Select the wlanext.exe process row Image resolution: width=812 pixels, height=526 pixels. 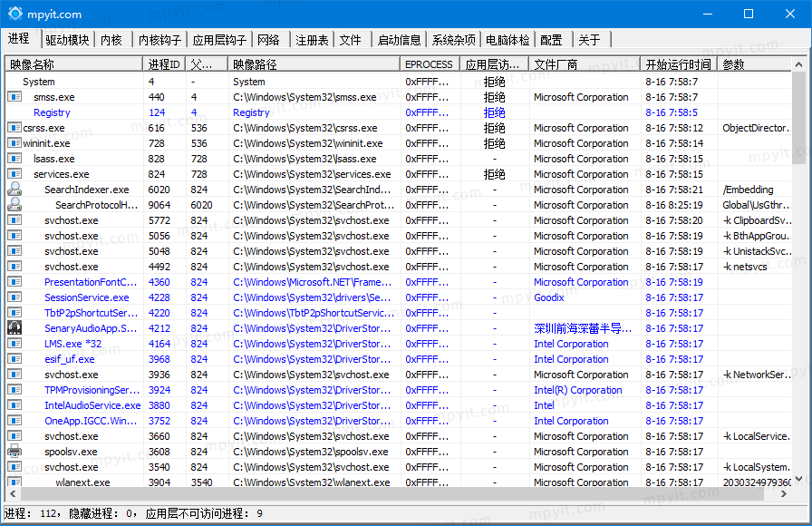coord(398,482)
